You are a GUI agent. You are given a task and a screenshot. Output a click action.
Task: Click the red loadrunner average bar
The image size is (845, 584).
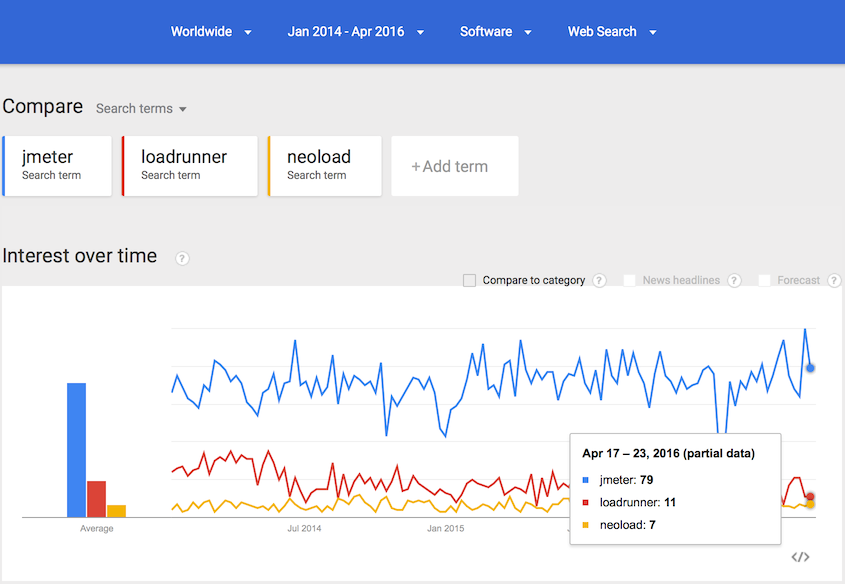96,499
